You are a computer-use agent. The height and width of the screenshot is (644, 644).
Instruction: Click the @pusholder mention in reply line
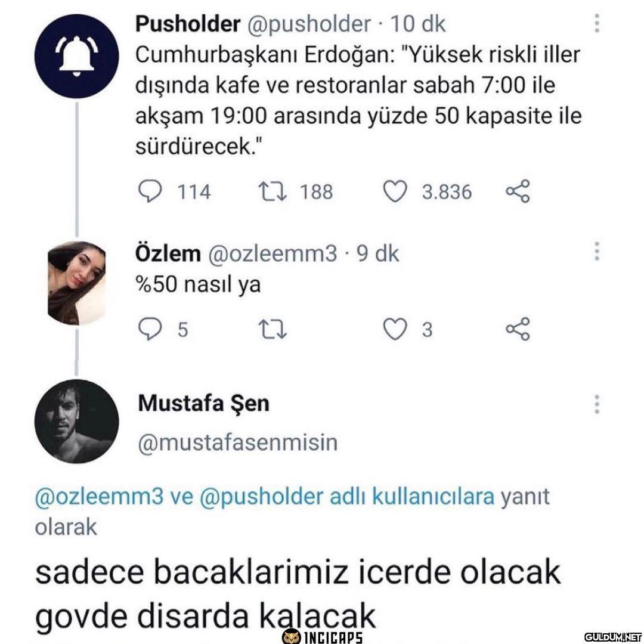[264, 497]
